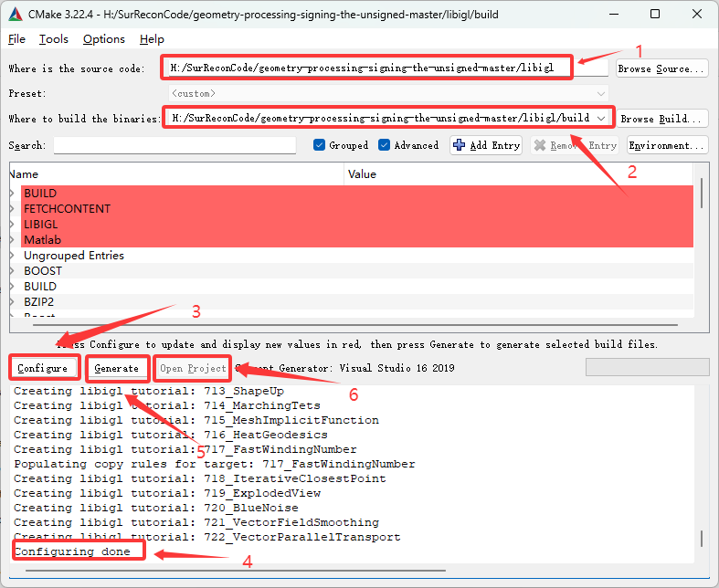This screenshot has height=588, width=719.
Task: Expand the FETCHCONTENT group
Action: 13,209
